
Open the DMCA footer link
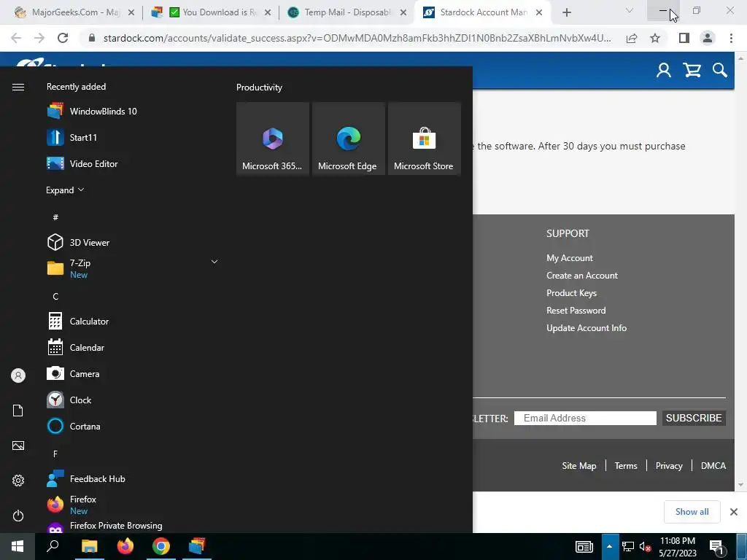pos(713,466)
